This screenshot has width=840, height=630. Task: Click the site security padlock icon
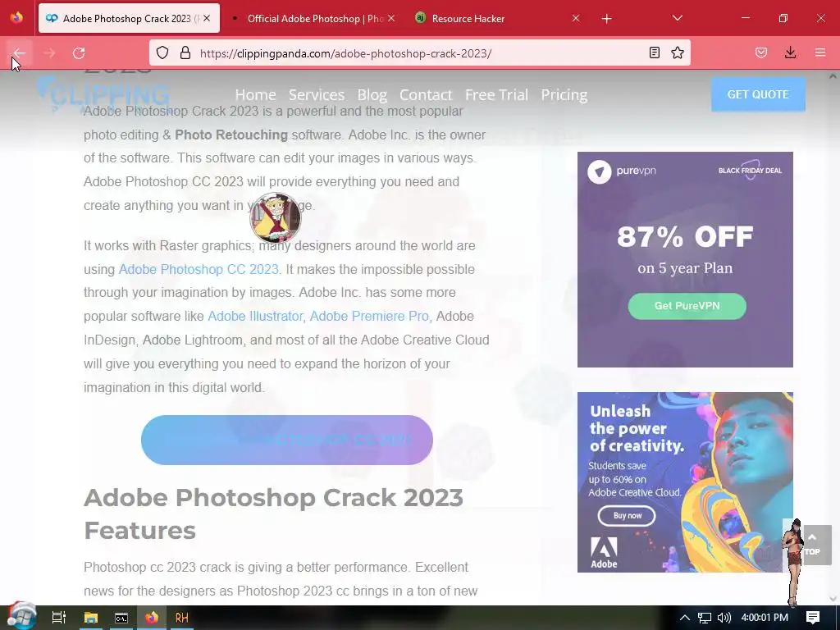185,52
